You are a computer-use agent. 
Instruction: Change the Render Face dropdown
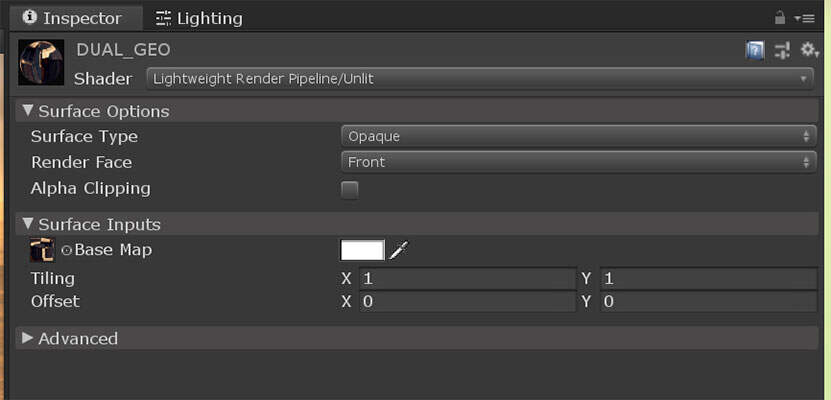(x=578, y=162)
